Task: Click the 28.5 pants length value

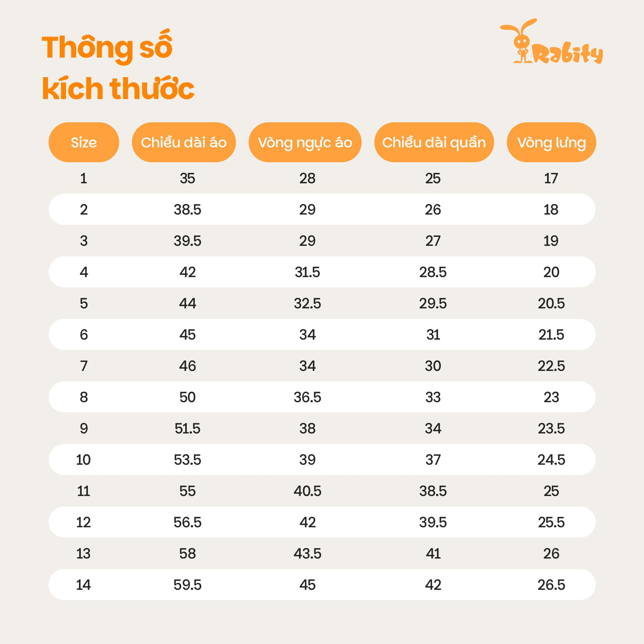Action: tap(433, 272)
